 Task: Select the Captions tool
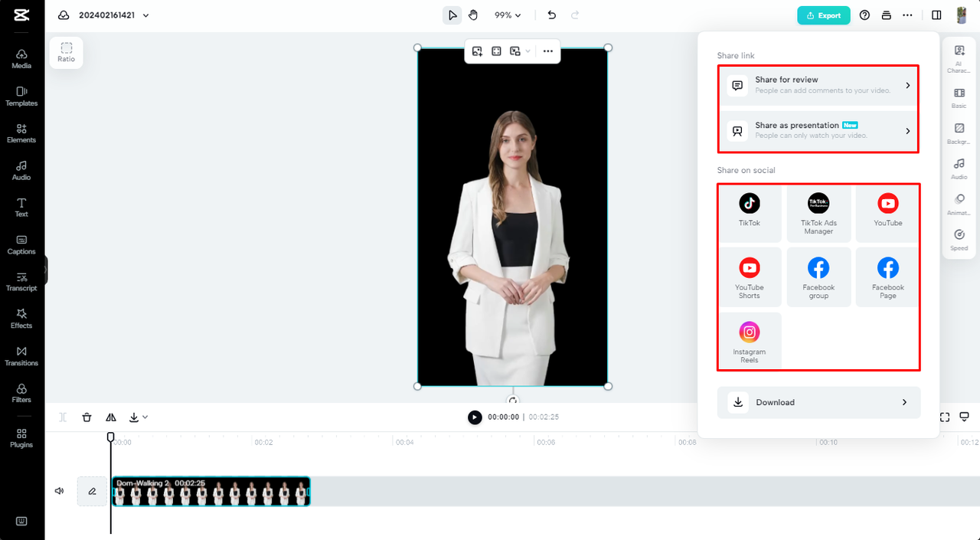[x=21, y=245]
